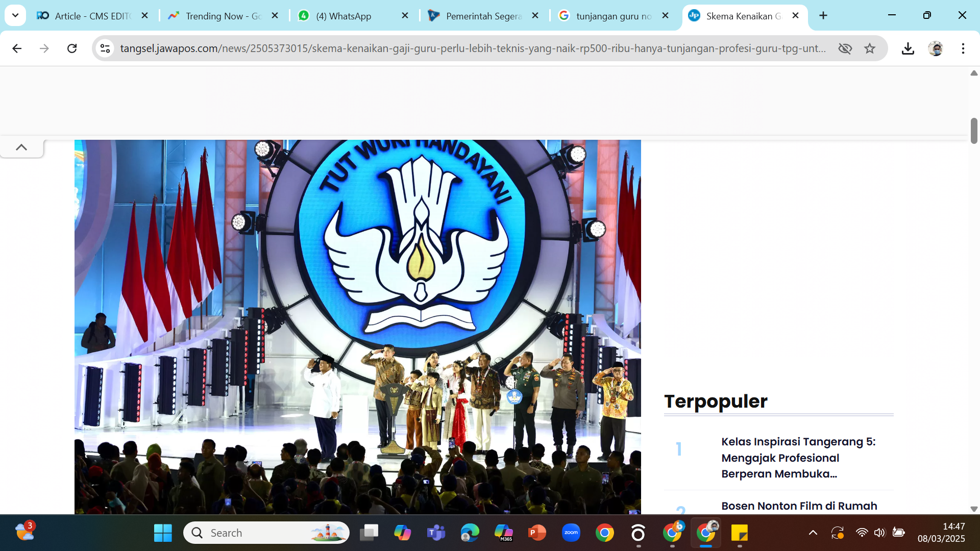The image size is (980, 551).
Task: Collapse the panel with the up chevron
Action: point(21,147)
